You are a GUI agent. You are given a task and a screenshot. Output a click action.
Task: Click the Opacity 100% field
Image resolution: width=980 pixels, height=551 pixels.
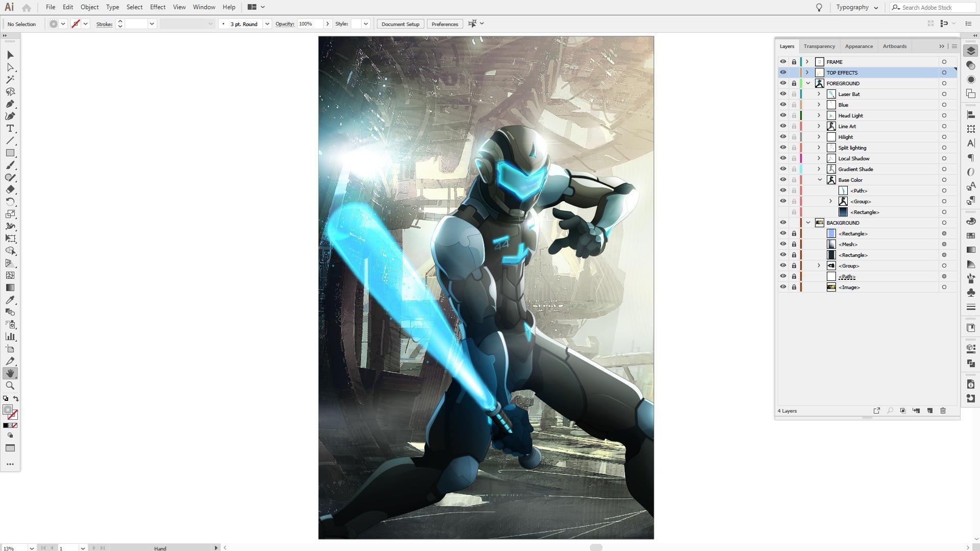coord(310,24)
